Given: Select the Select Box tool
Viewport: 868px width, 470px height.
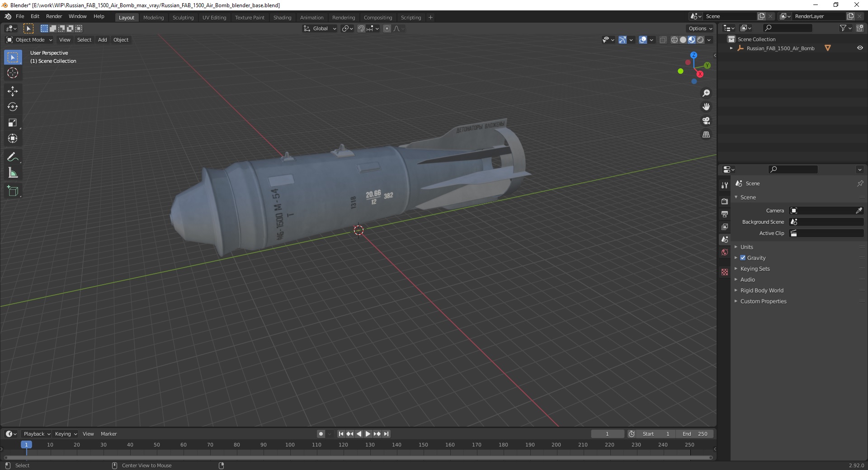Looking at the screenshot, I should [x=13, y=57].
